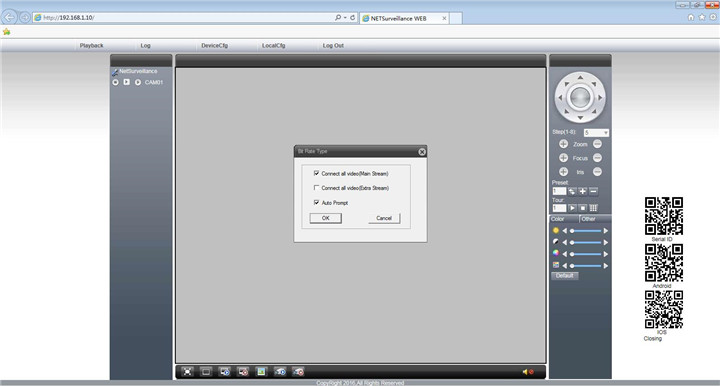Click Focus plus button
The image size is (720, 386).
click(563, 158)
